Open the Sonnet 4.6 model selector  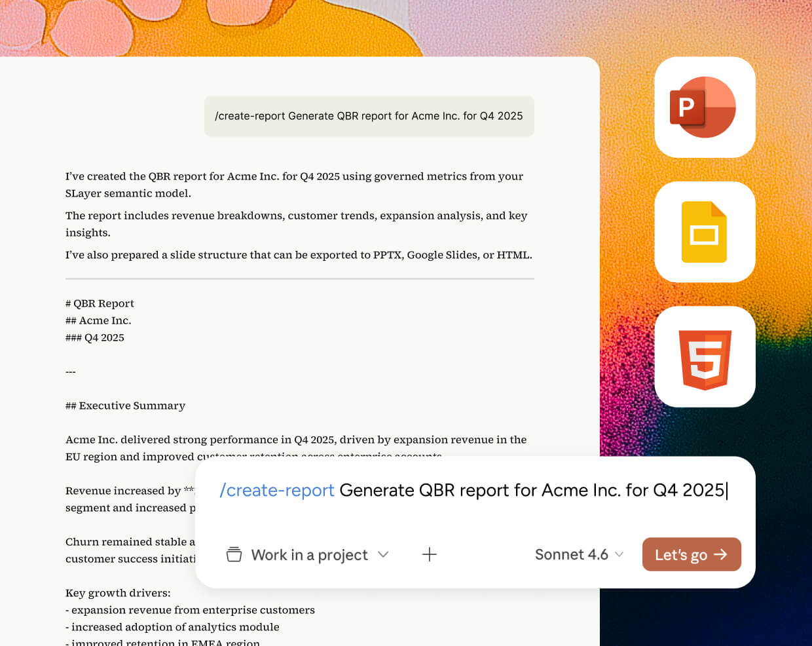pos(579,554)
